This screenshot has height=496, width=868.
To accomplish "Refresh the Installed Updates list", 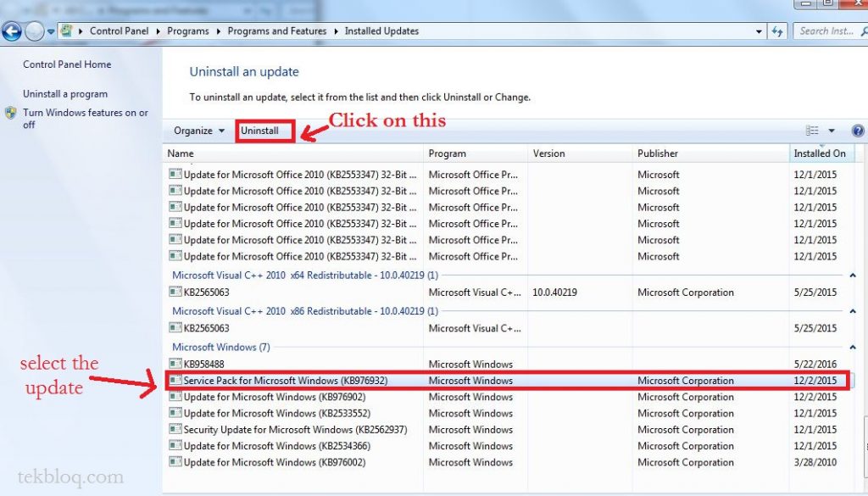I will click(x=777, y=31).
